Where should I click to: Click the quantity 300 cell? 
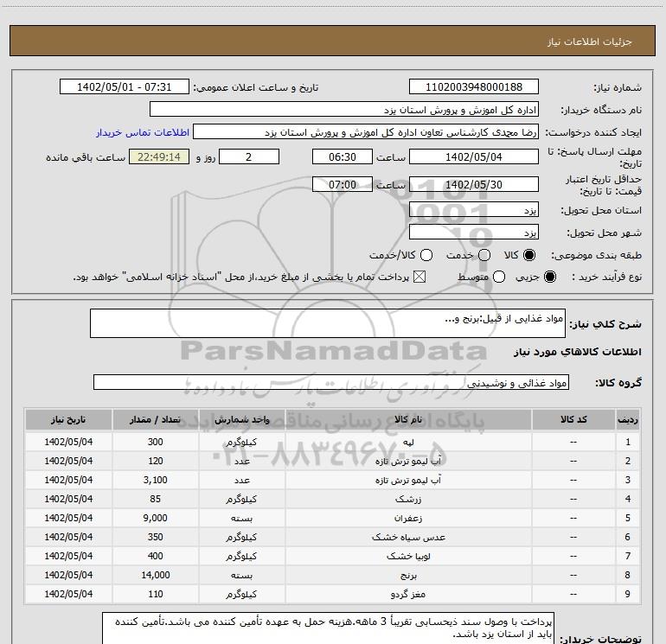pyautogui.click(x=156, y=442)
